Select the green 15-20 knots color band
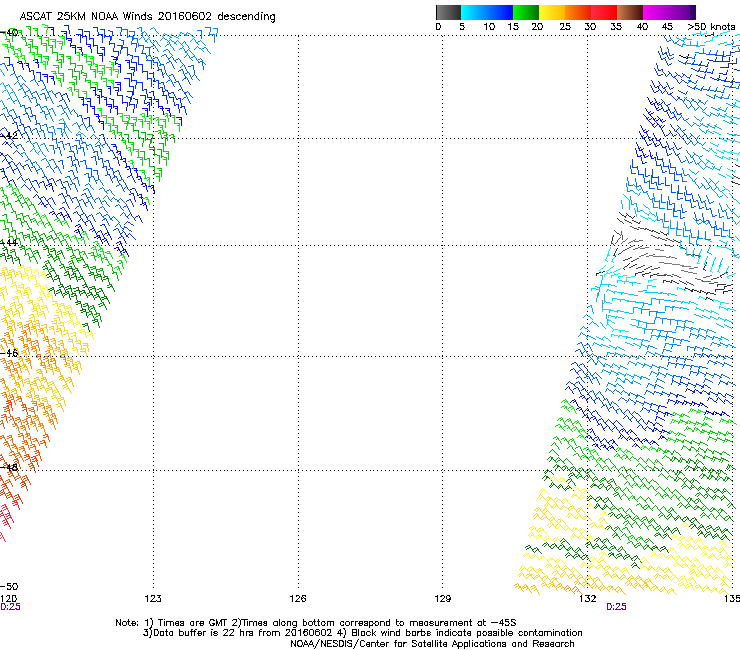740x650 pixels. point(526,12)
